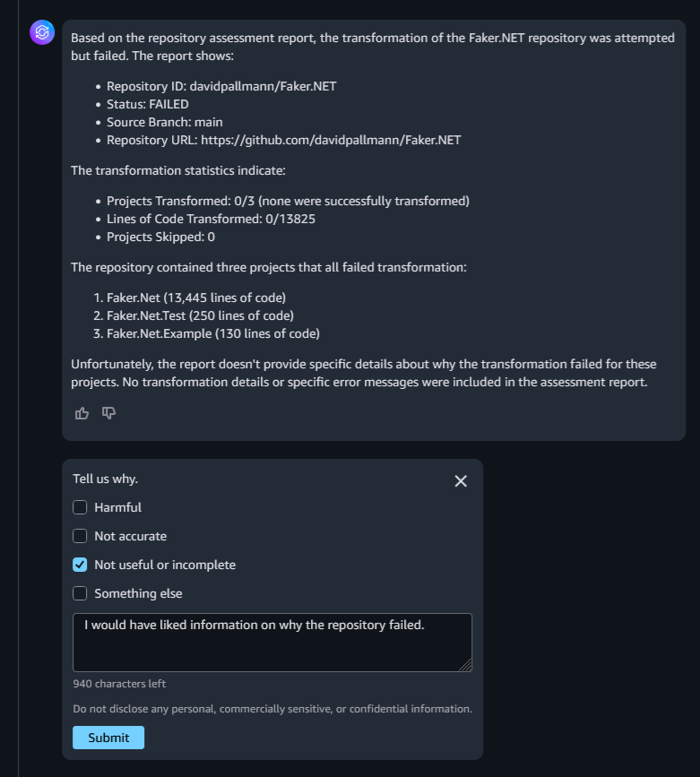Viewport: 700px width, 777px height.
Task: Click the thumbs down icon on the response
Action: [108, 413]
